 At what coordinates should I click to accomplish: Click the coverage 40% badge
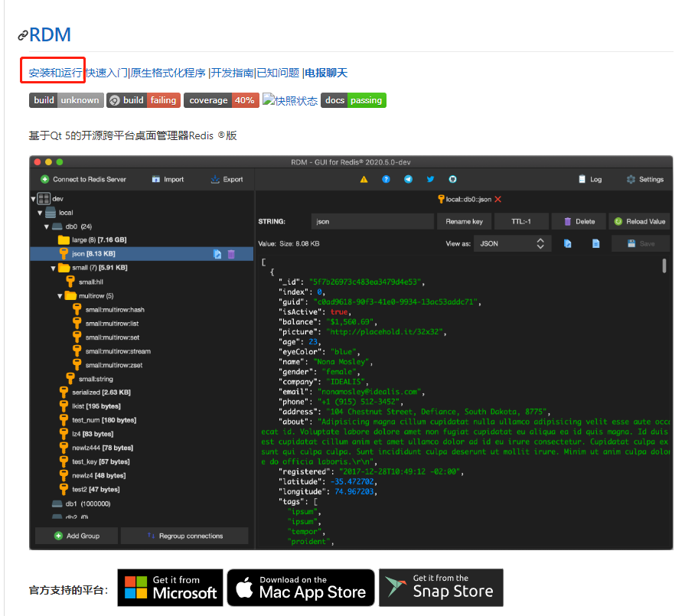[x=221, y=100]
